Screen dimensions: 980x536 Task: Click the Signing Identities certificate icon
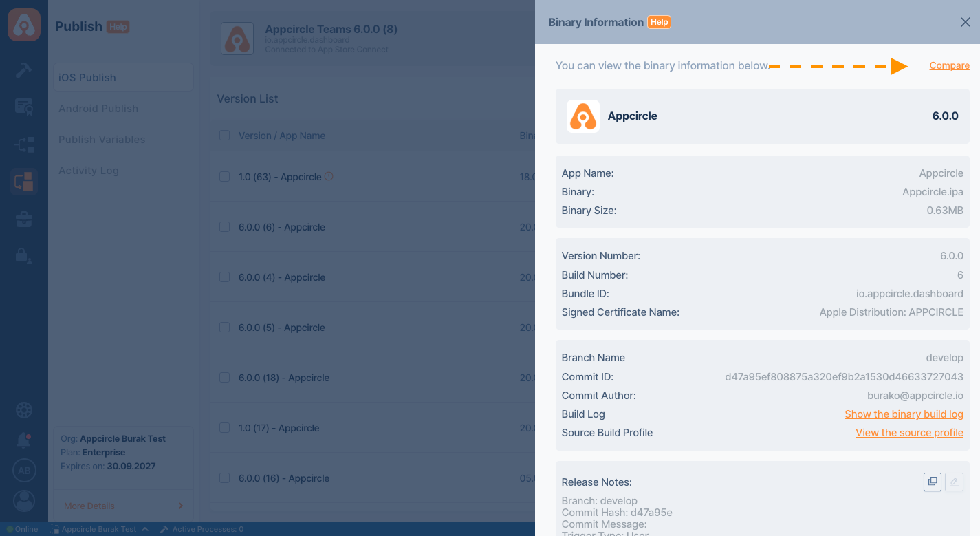[x=24, y=107]
